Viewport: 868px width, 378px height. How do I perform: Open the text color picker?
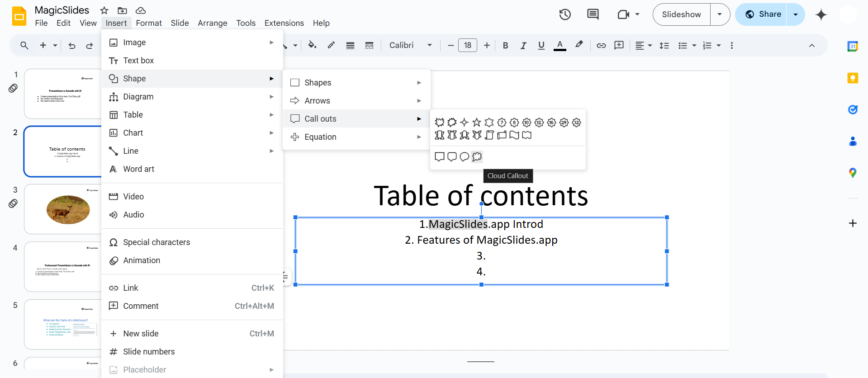point(560,45)
